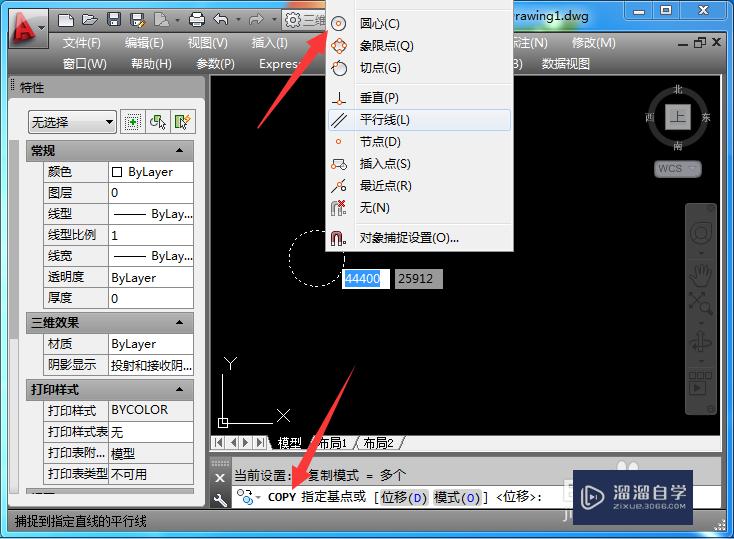734x539 pixels.
Task: Click the 图层 value field
Action: click(151, 193)
